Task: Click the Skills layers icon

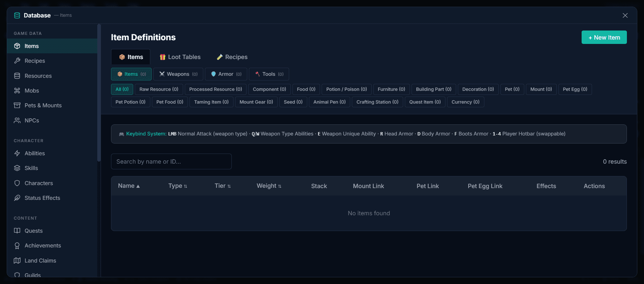Action: [17, 168]
